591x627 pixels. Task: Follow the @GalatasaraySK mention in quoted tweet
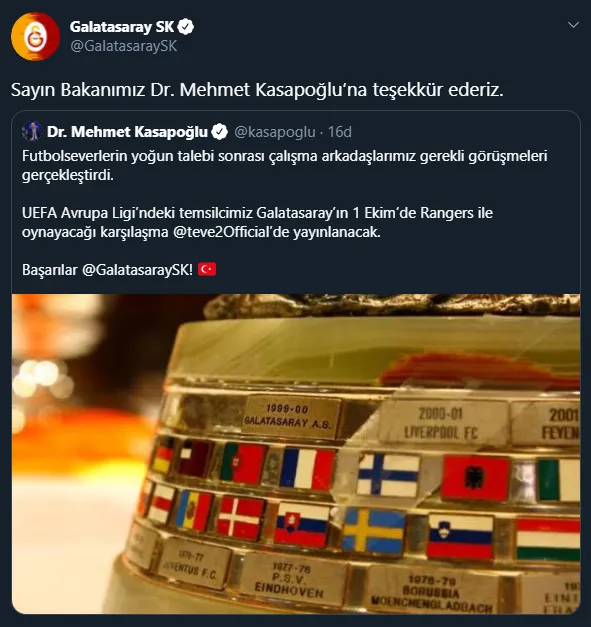click(137, 270)
